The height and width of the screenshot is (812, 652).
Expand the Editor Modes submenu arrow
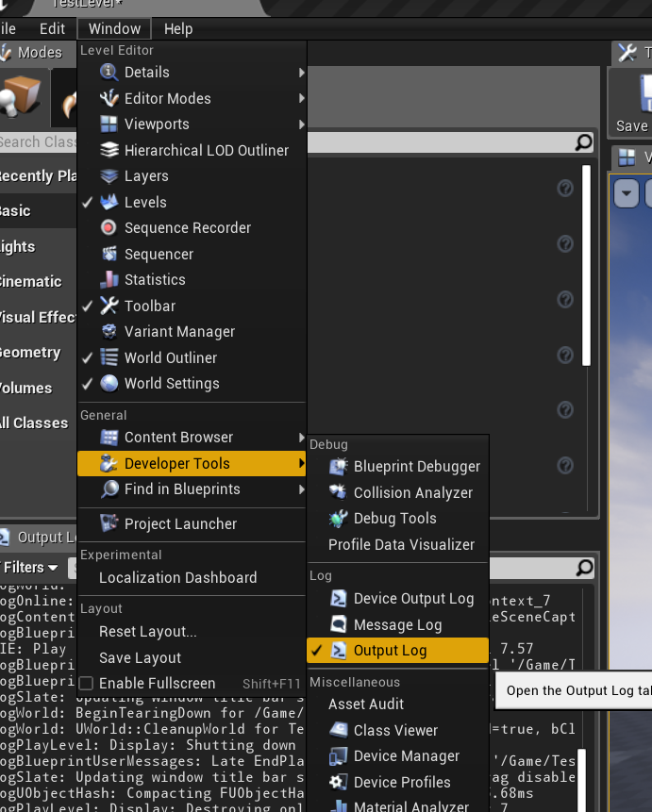pyautogui.click(x=301, y=98)
